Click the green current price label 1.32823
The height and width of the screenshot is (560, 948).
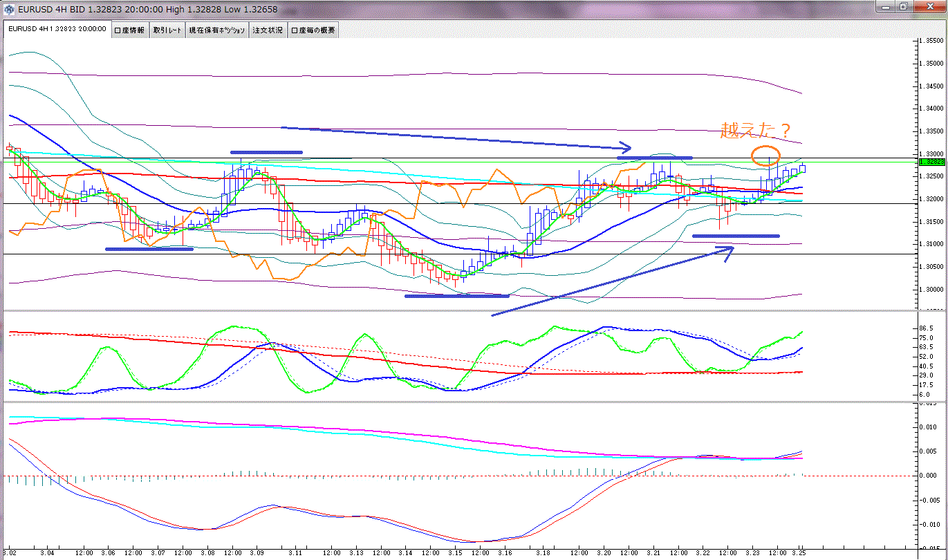tap(931, 162)
